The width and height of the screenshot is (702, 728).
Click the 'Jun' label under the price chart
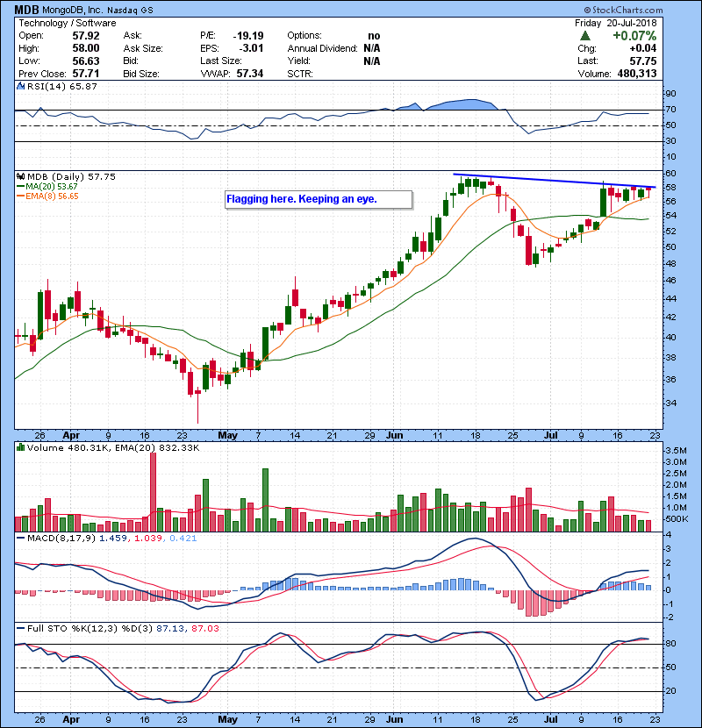click(395, 436)
